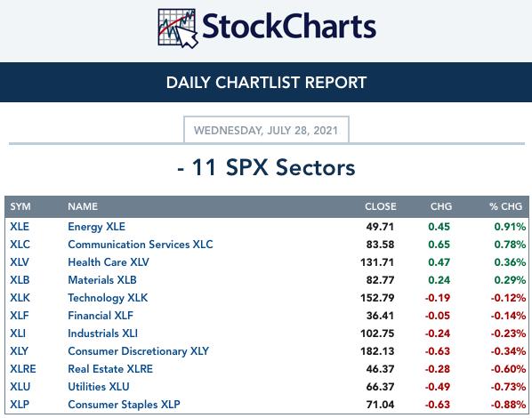The height and width of the screenshot is (418, 532).
Task: Select the XLRE ticker symbol
Action: coord(23,369)
